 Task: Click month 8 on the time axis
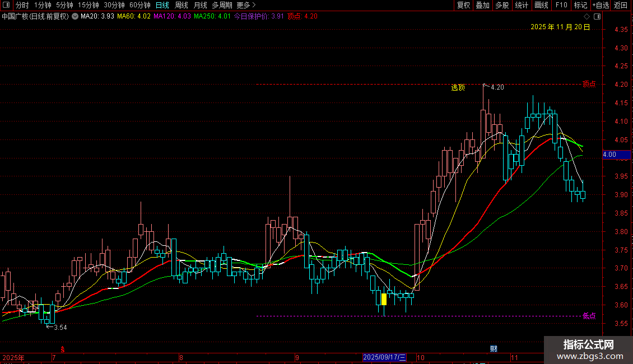[181, 357]
